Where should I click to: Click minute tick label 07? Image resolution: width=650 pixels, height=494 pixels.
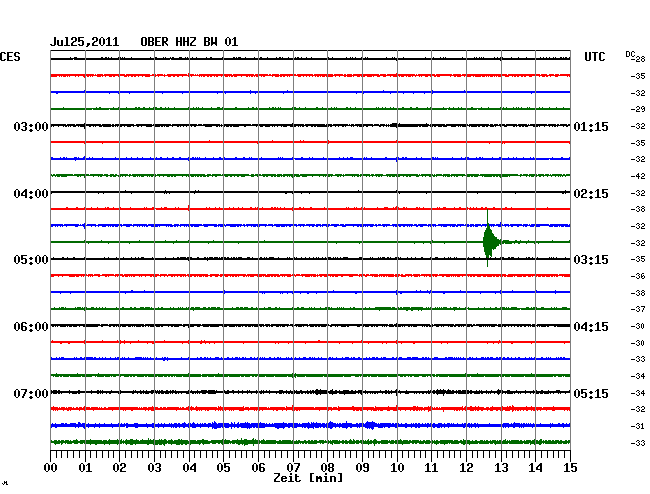pos(293,467)
